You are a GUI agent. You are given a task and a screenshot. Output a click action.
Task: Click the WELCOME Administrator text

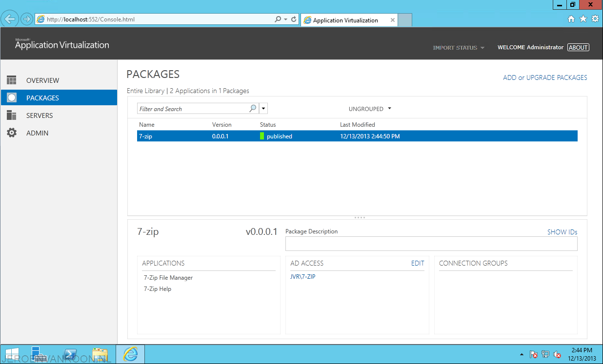(x=530, y=47)
